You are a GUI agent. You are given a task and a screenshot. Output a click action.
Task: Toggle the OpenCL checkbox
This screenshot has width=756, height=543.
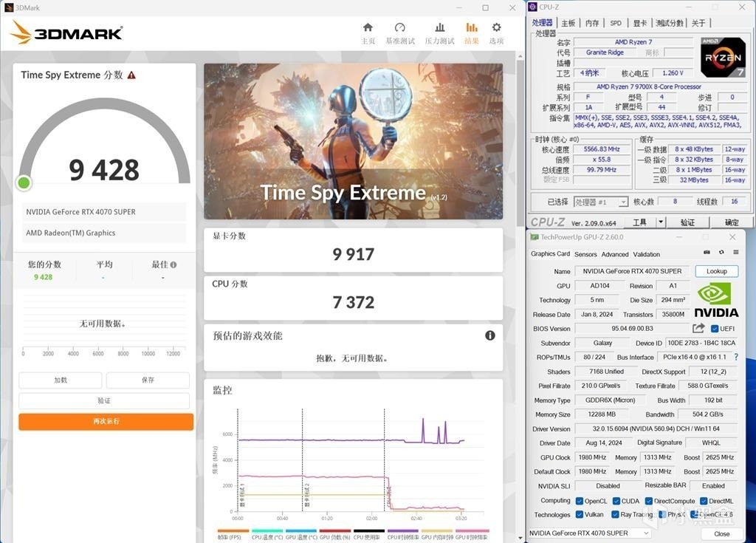click(x=580, y=501)
